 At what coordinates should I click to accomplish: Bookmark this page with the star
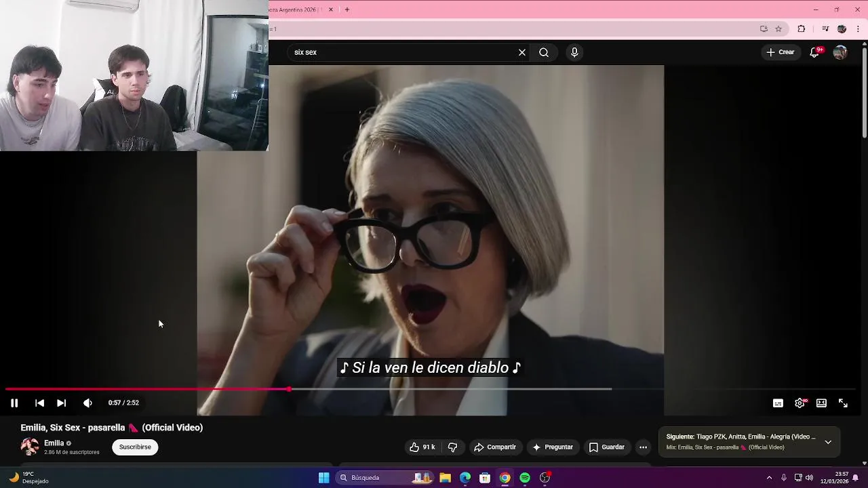tap(778, 28)
